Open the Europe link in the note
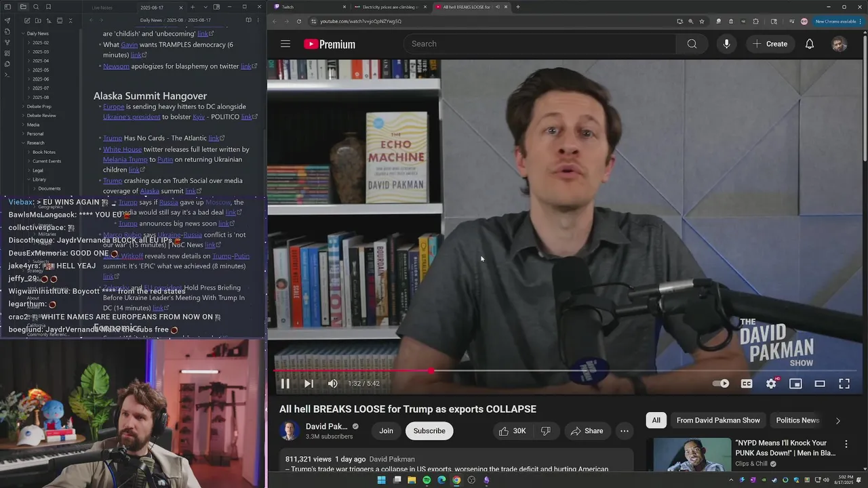The width and height of the screenshot is (868, 488). click(113, 106)
